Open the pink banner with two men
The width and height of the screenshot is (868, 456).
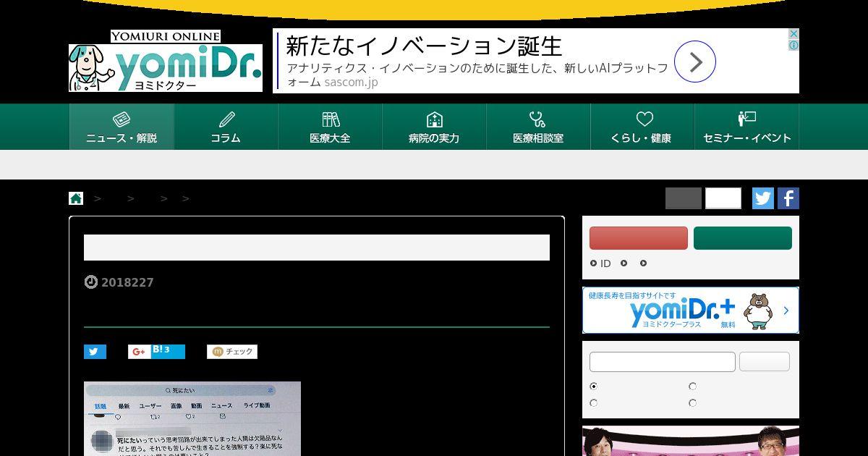point(691,441)
